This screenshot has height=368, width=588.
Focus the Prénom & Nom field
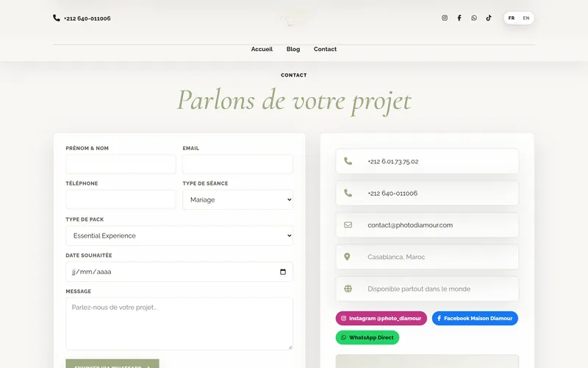tap(121, 164)
